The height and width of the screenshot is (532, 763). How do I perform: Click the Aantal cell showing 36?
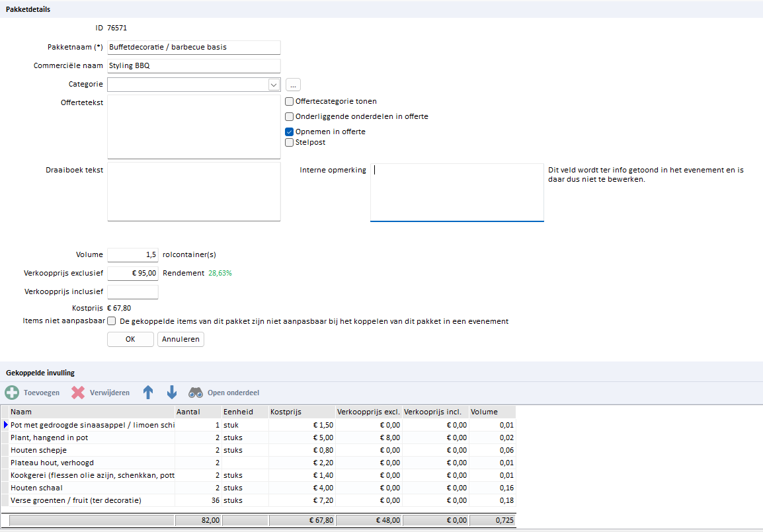point(198,501)
